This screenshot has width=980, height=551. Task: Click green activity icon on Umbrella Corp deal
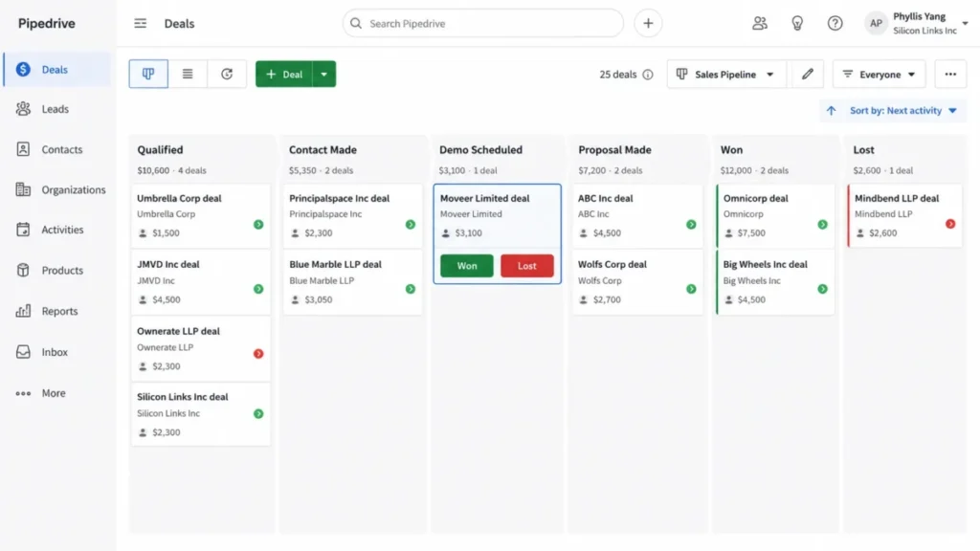pyautogui.click(x=258, y=224)
